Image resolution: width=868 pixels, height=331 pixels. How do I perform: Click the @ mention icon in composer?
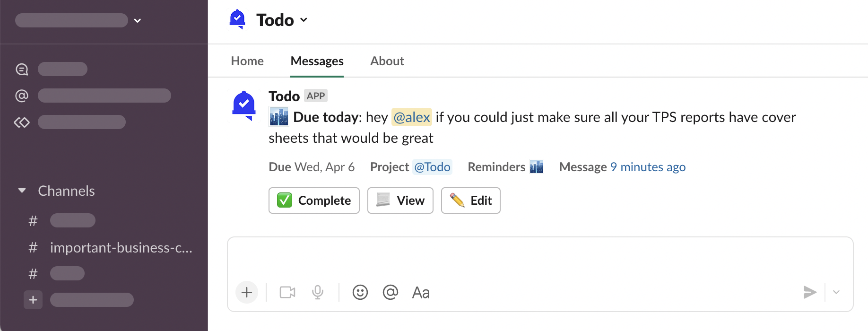tap(391, 293)
